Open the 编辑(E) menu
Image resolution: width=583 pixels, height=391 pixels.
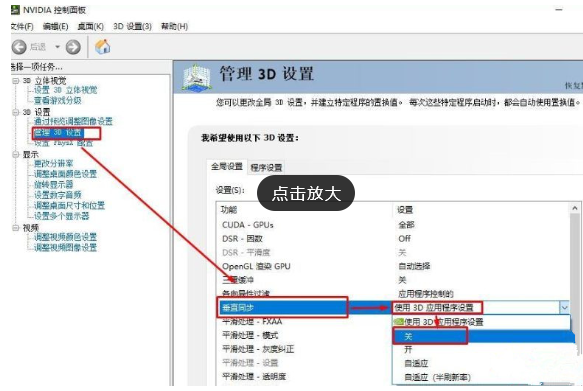click(x=55, y=26)
